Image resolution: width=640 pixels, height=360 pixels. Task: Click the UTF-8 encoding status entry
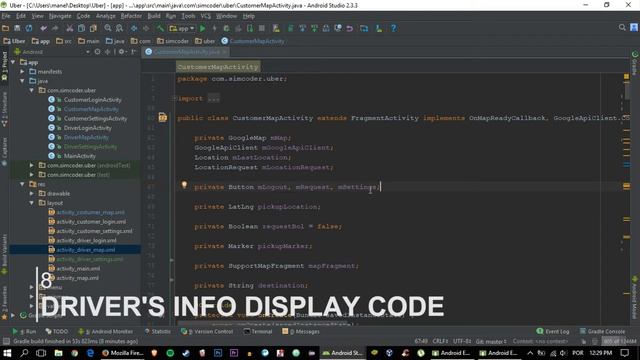coord(462,341)
